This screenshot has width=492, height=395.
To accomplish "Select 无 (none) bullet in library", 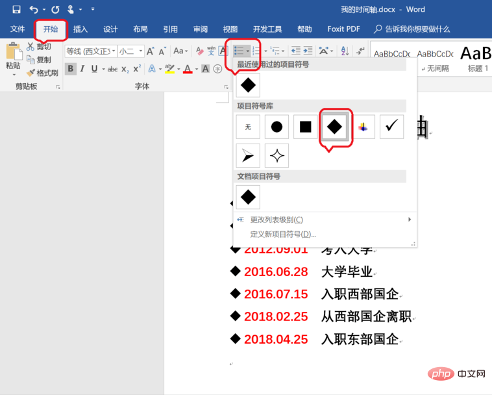I will pyautogui.click(x=248, y=127).
